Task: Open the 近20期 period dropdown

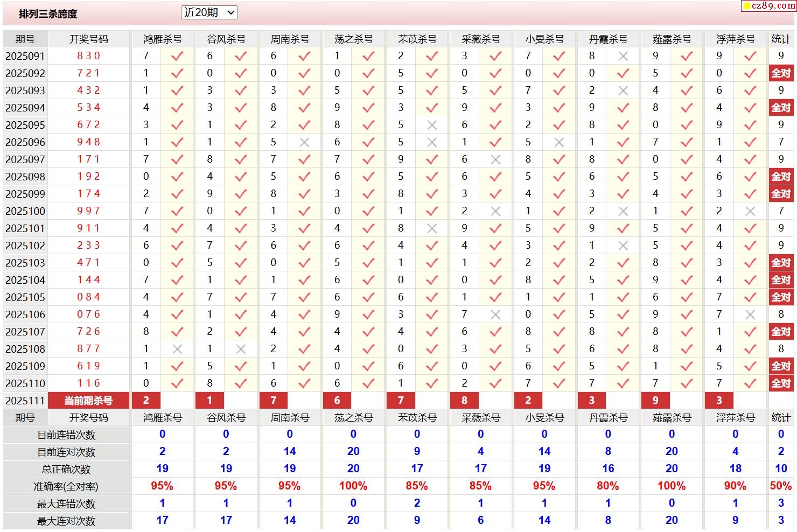Action: pos(209,12)
